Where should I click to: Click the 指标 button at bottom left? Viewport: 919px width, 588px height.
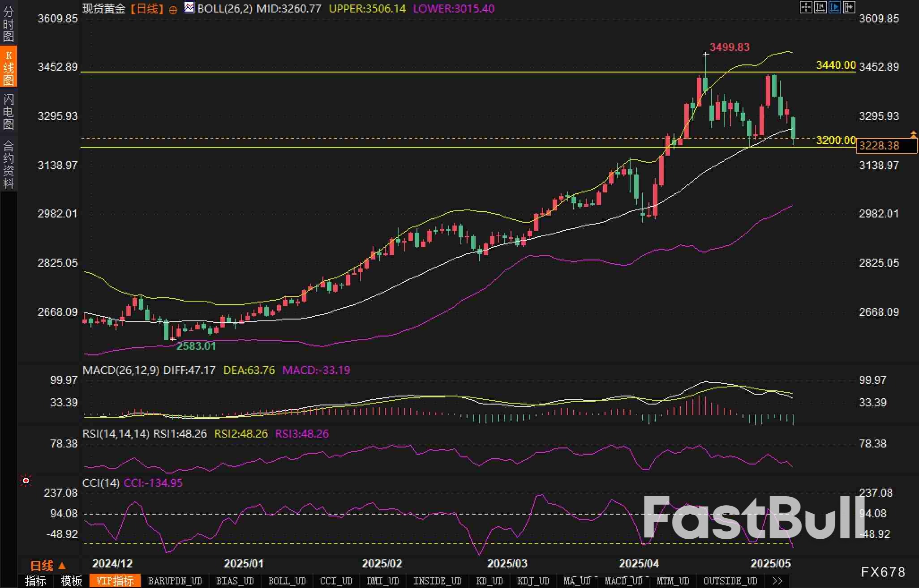coord(35,581)
